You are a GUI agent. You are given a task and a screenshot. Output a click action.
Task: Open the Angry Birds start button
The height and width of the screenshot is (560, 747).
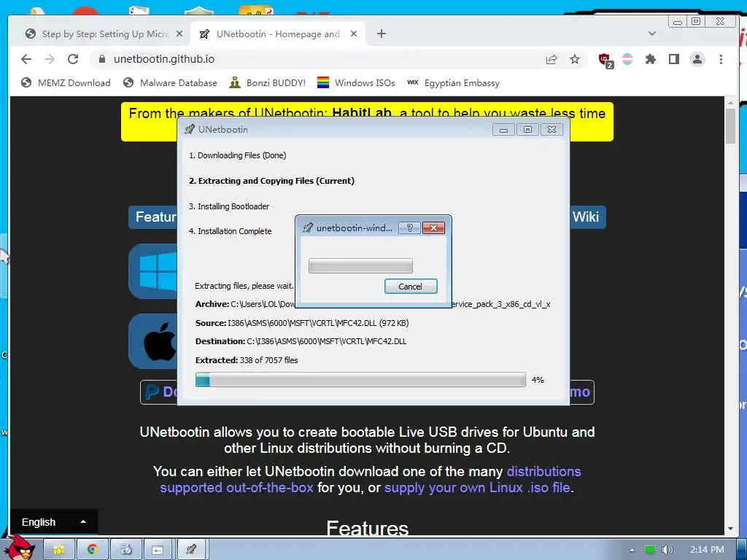coord(21,548)
